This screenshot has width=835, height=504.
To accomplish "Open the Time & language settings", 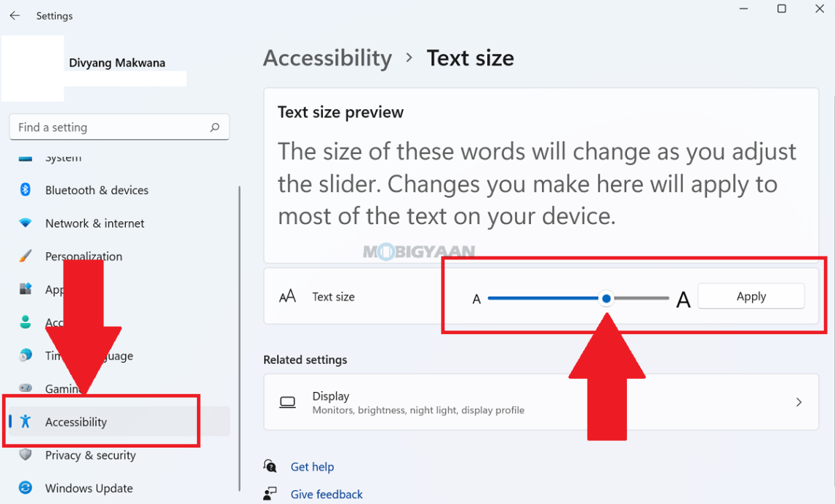I will pos(24,355).
